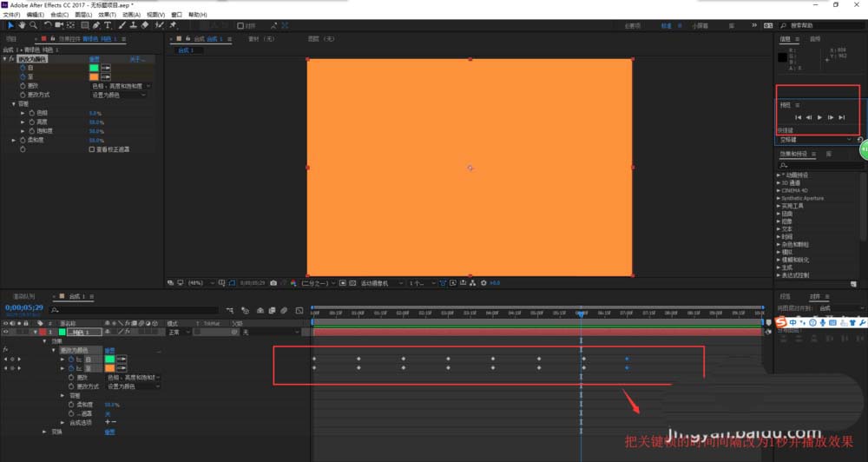Switch to the 渲染队列 render queue tab
The image size is (868, 462).
[x=23, y=297]
